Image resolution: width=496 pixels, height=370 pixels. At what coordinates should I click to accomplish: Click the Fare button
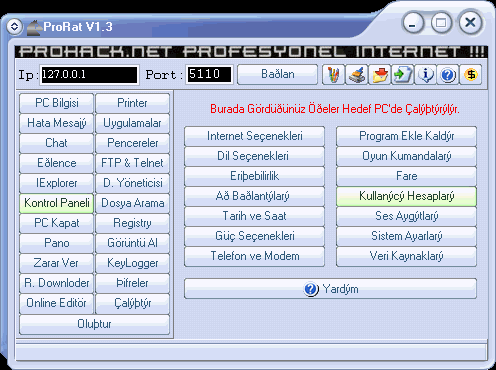[406, 176]
